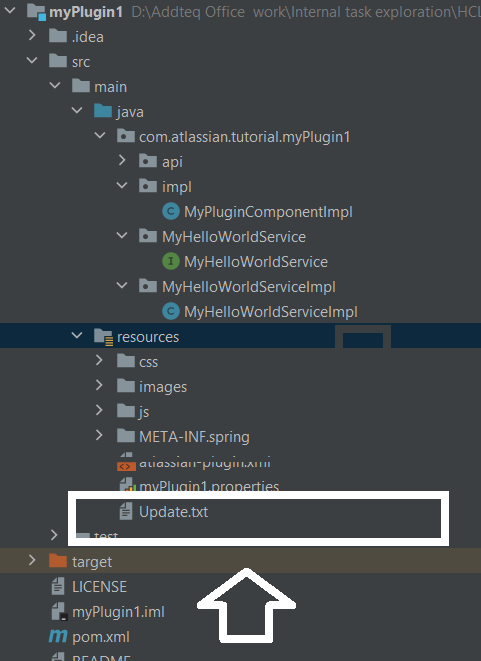The width and height of the screenshot is (481, 661).
Task: Select the impl package label
Action: [177, 187]
